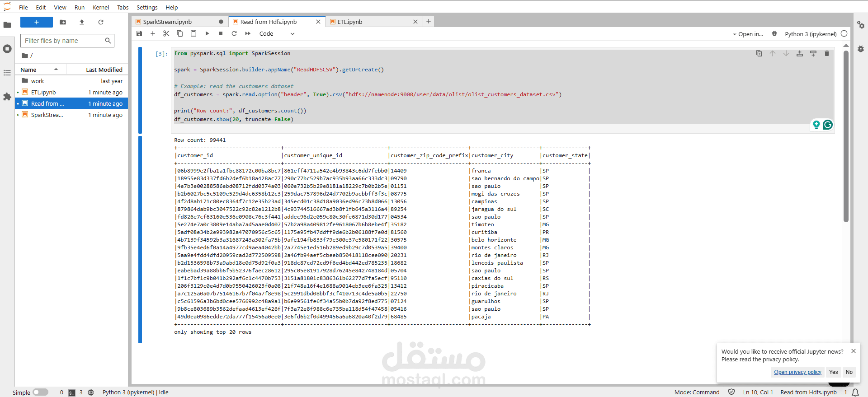
Task: Close the Read from Hdfs.ipynb tab
Action: (318, 22)
